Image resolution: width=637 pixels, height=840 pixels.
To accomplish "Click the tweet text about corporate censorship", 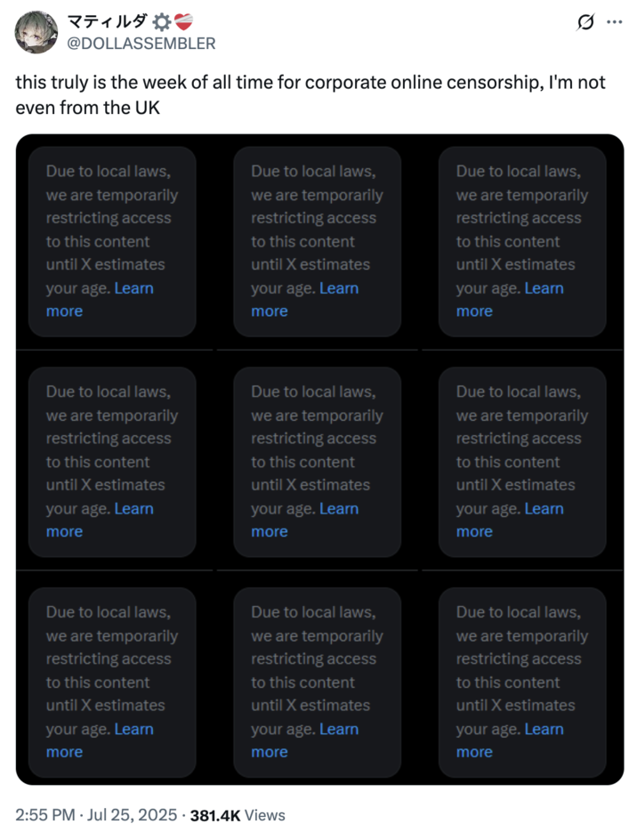I will [310, 93].
